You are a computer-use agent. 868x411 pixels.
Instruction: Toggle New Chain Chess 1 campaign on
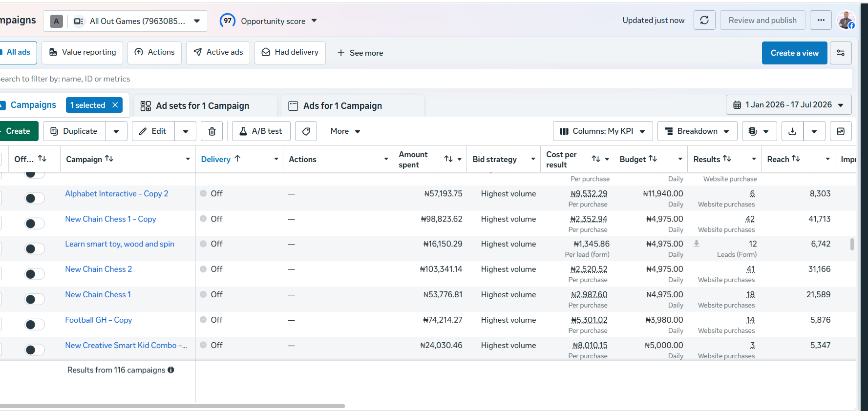tap(35, 299)
